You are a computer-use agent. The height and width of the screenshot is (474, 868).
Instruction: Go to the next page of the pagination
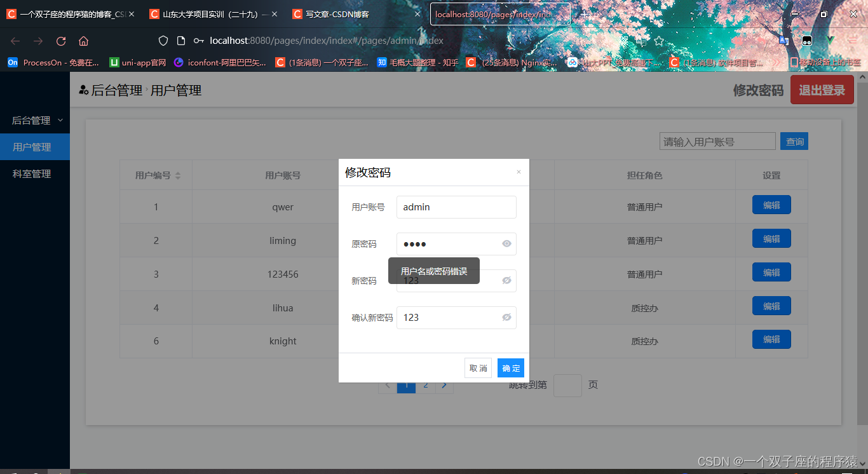tap(444, 385)
